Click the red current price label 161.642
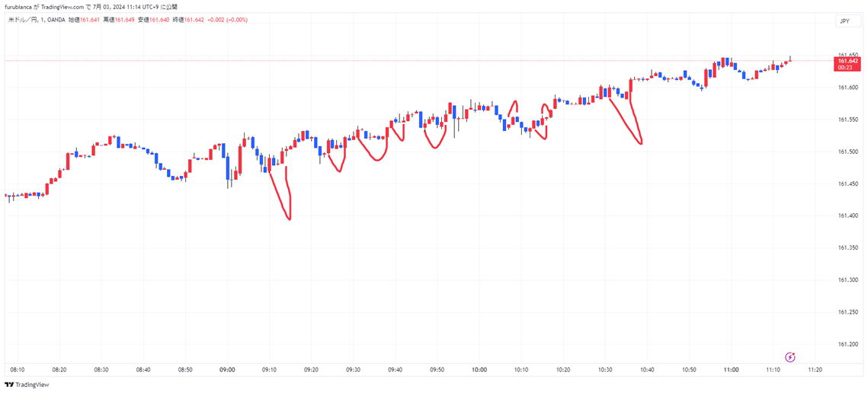868x393 pixels. tap(848, 61)
